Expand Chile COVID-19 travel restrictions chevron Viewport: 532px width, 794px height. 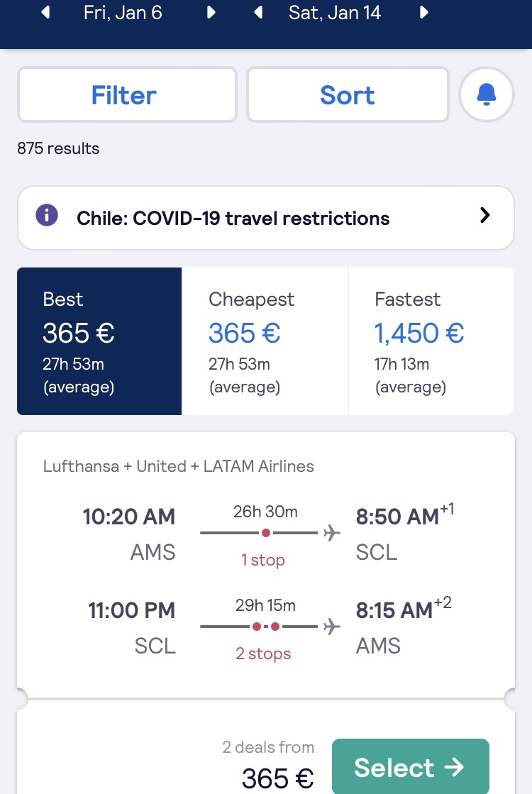485,215
